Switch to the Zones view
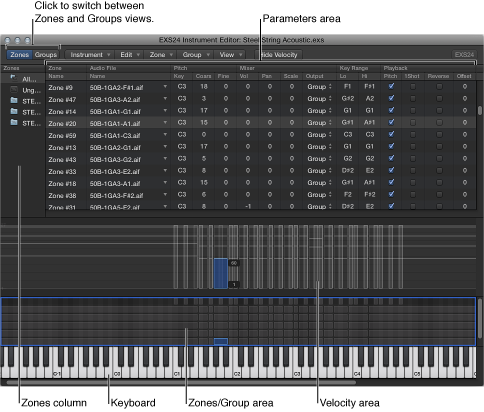Viewport: 484px width, 412px height. 19,55
